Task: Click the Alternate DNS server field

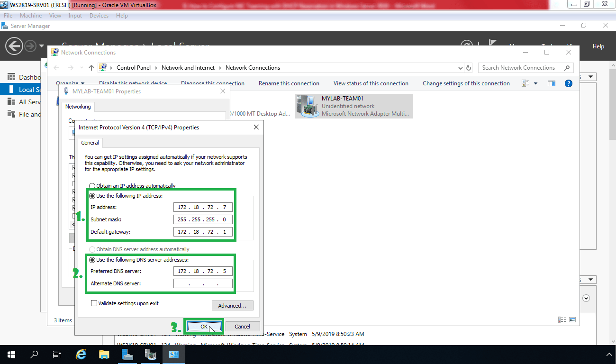Action: [203, 284]
